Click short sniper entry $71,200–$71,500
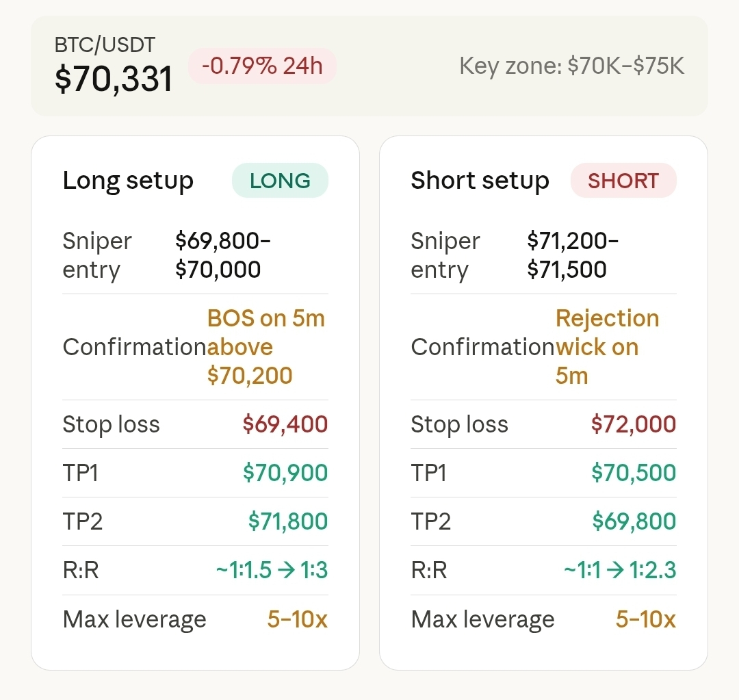The height and width of the screenshot is (700, 739). (573, 255)
